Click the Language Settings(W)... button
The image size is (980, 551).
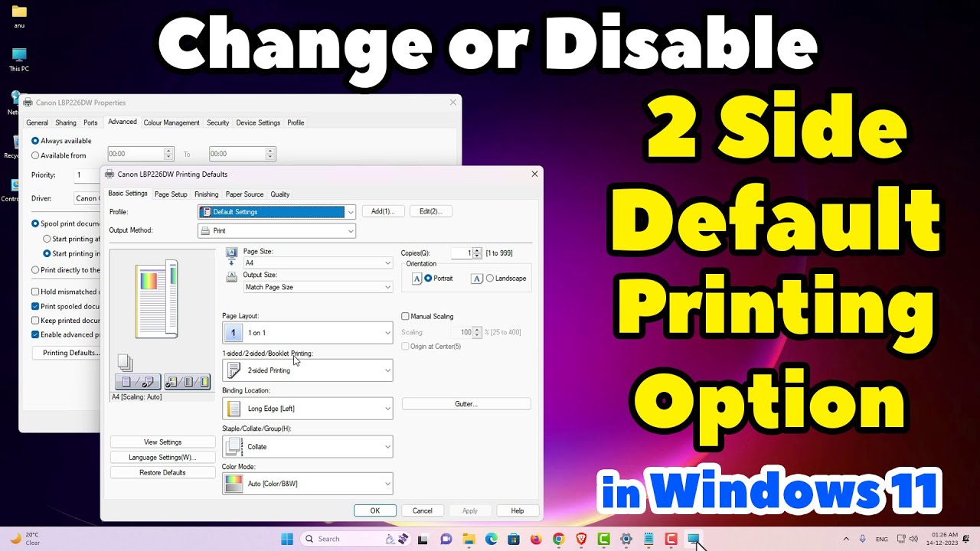tap(163, 458)
